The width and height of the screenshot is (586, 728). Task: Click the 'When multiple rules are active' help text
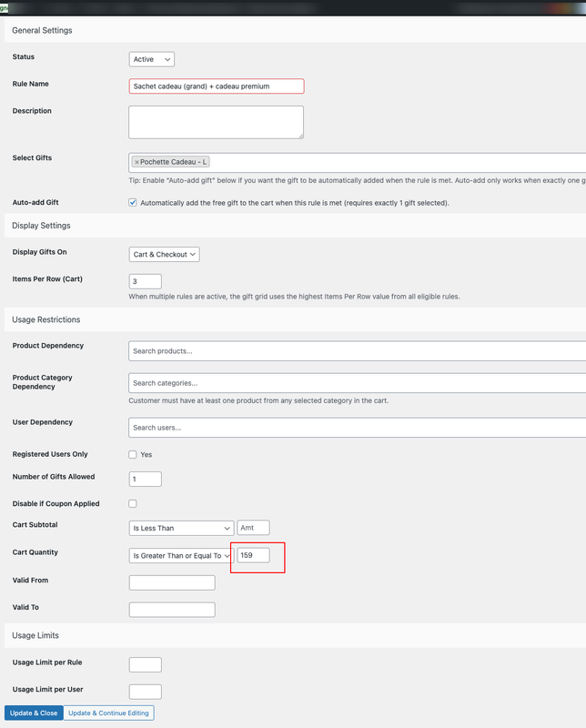pos(295,297)
